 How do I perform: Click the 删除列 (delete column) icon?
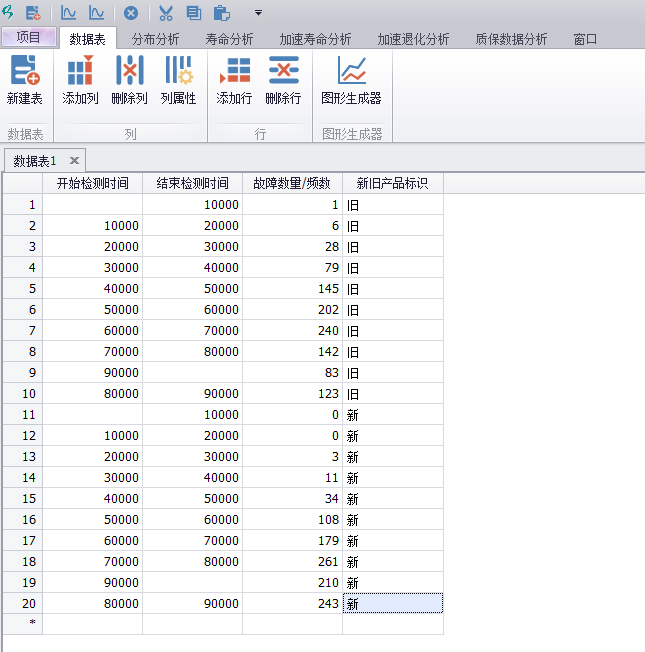point(129,79)
